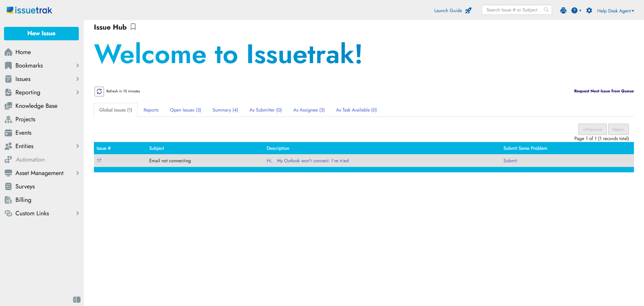Open Surveys from the sidebar

(x=25, y=186)
